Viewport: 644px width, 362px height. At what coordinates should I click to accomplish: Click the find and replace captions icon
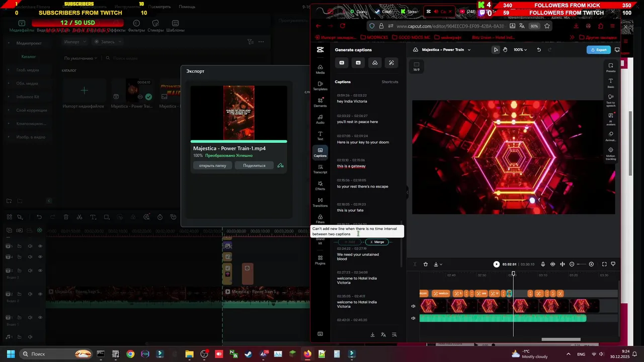tap(394, 335)
